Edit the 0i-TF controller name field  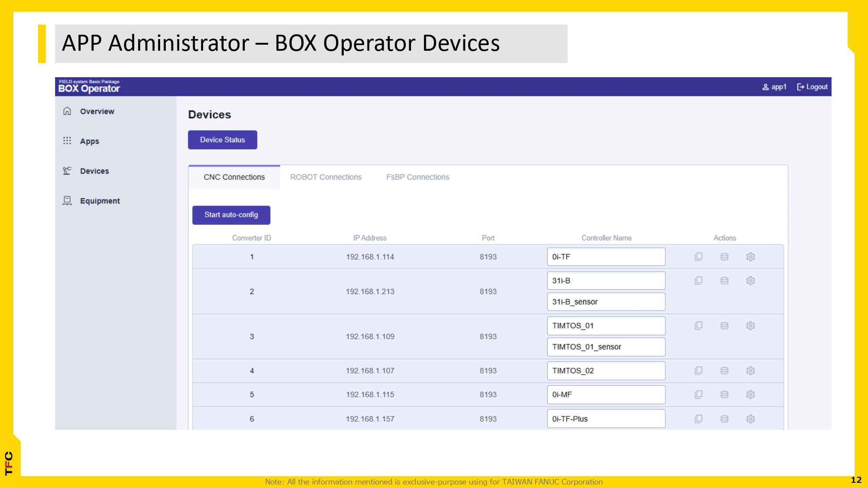point(606,257)
